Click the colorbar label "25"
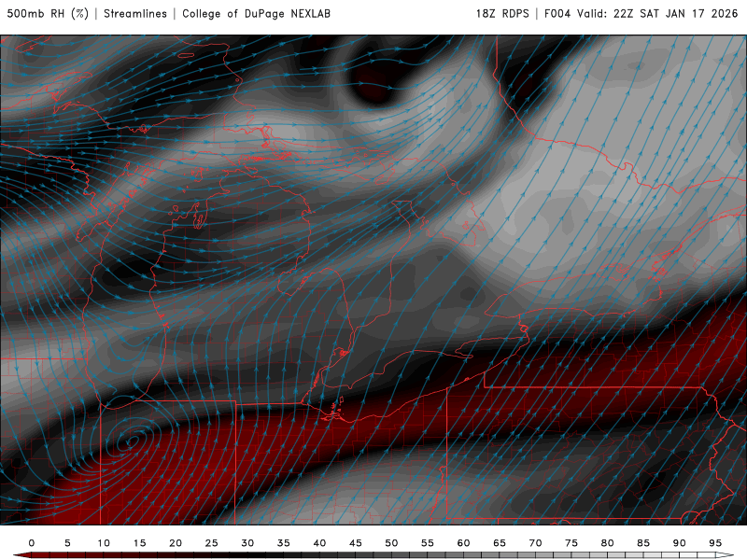The width and height of the screenshot is (747, 560). [212, 543]
